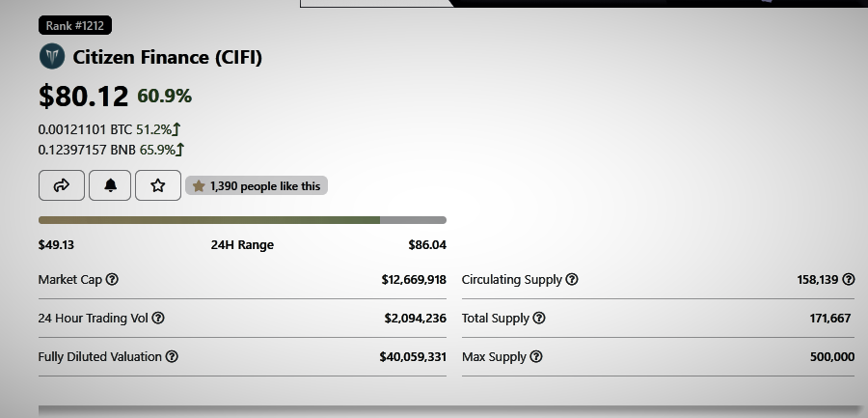Viewport: 868px width, 418px height.
Task: Click the $80.12 price value
Action: coord(84,96)
